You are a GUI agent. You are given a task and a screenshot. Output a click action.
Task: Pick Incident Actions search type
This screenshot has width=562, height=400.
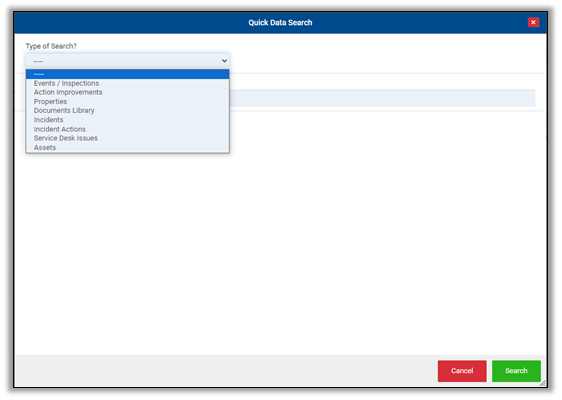(128, 129)
